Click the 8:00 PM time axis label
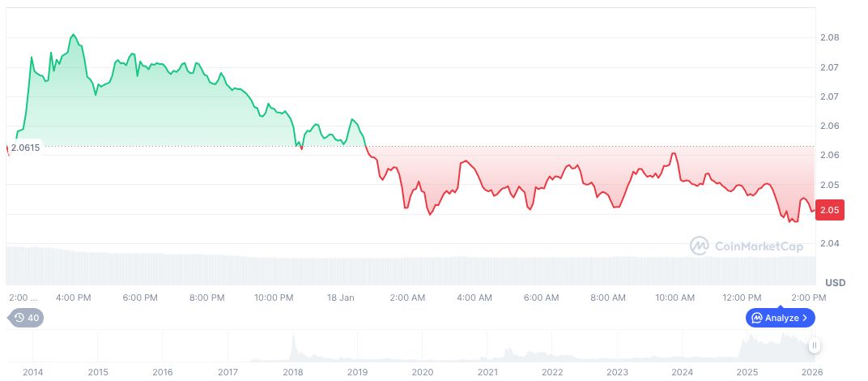Viewport: 868px width, 381px height. click(207, 298)
